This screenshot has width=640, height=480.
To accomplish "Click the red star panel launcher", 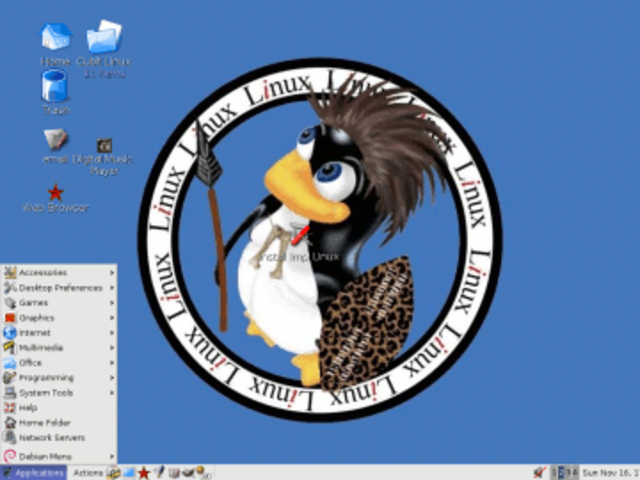I will point(144,473).
